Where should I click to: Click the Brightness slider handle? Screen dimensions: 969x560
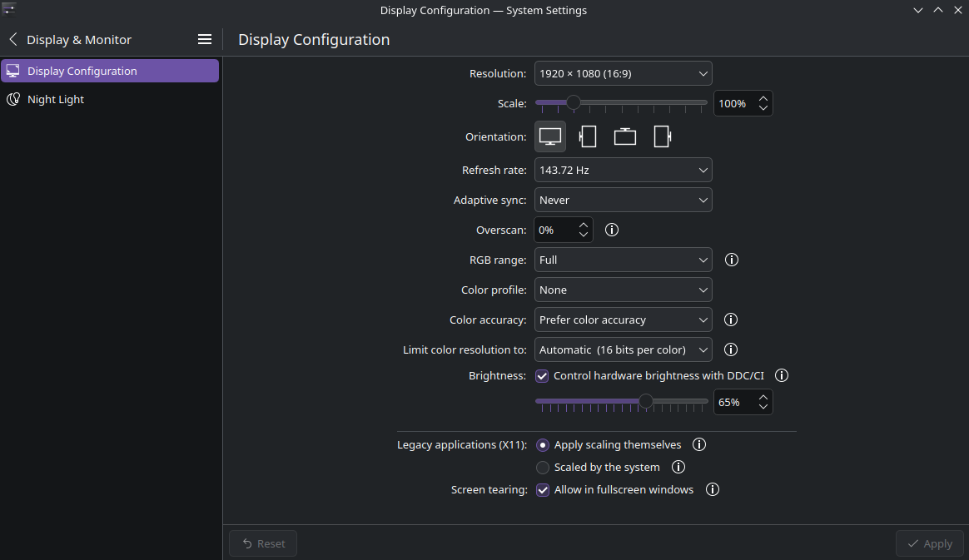click(x=645, y=401)
